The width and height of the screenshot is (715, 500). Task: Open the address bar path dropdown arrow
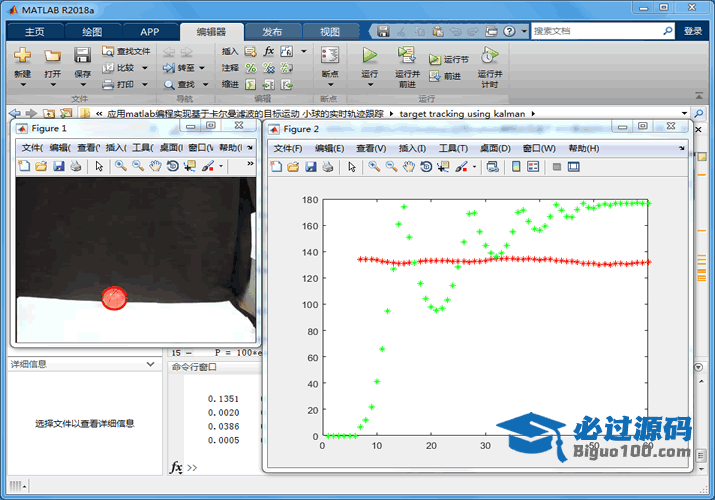684,113
